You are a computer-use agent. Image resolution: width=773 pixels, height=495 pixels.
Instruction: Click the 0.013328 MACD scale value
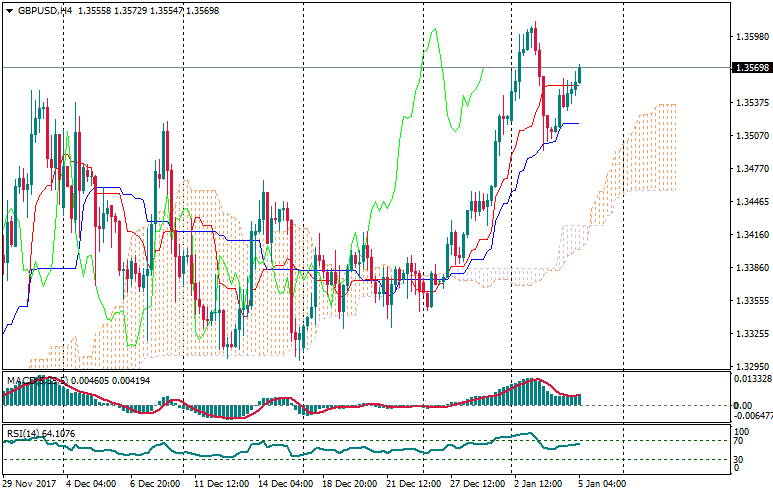[x=752, y=379]
